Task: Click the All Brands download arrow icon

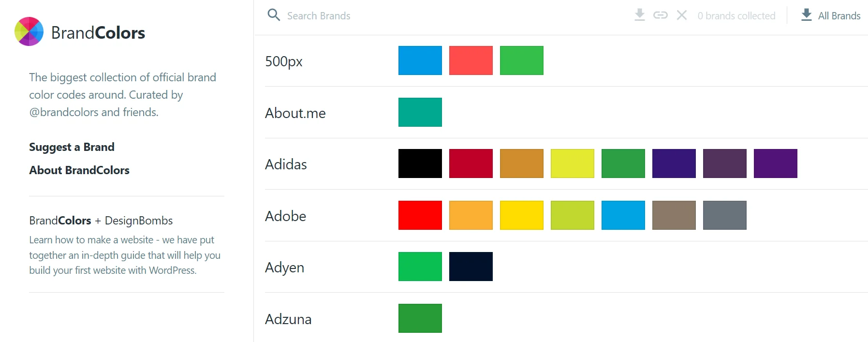Action: pyautogui.click(x=806, y=15)
